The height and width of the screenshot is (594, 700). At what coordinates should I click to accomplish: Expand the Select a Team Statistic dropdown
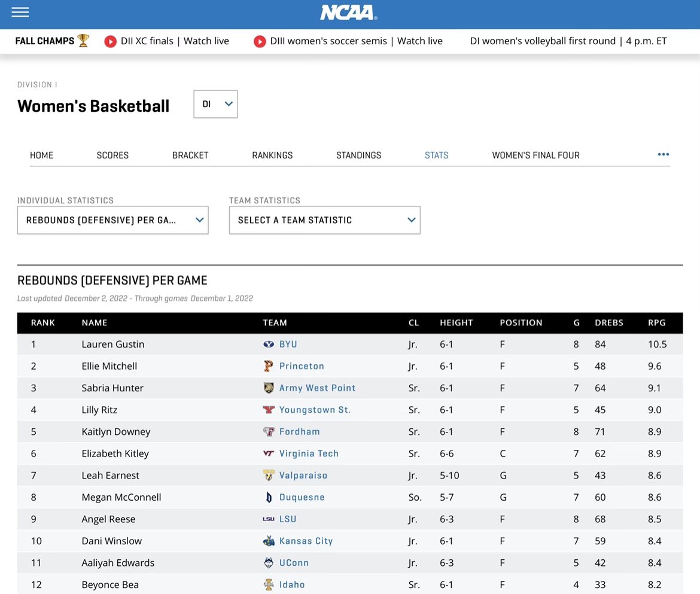[324, 220]
